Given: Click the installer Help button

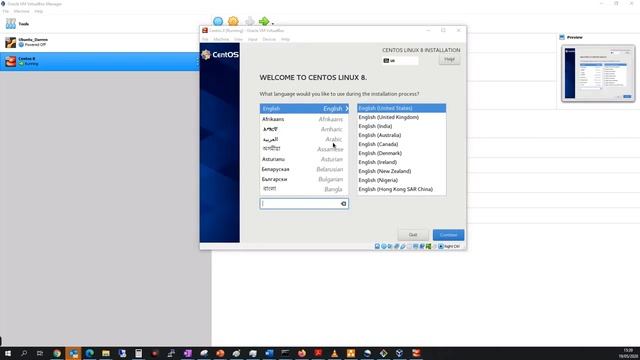Looking at the screenshot, I should [x=449, y=60].
